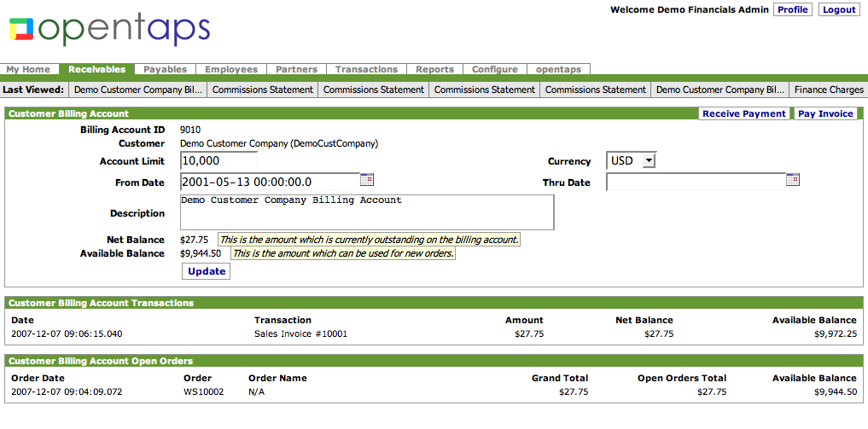
Task: Expand the Currency USD dropdown
Action: 631,161
